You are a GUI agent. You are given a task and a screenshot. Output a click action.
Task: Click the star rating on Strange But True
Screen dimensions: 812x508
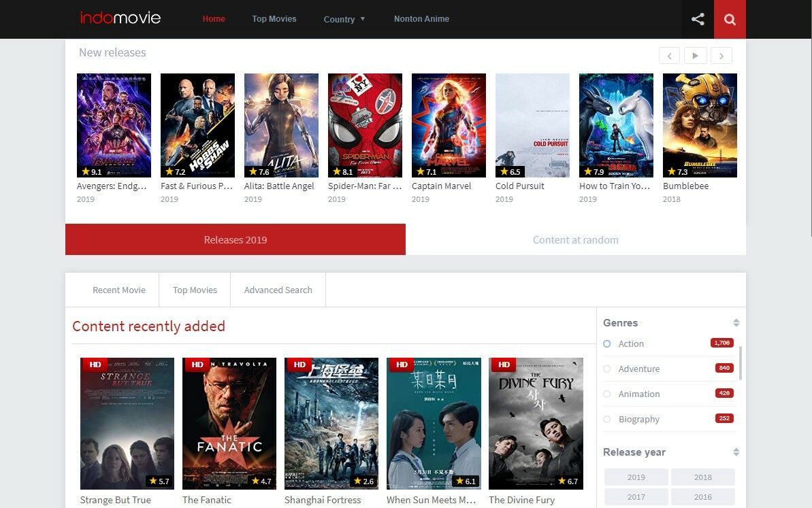158,481
